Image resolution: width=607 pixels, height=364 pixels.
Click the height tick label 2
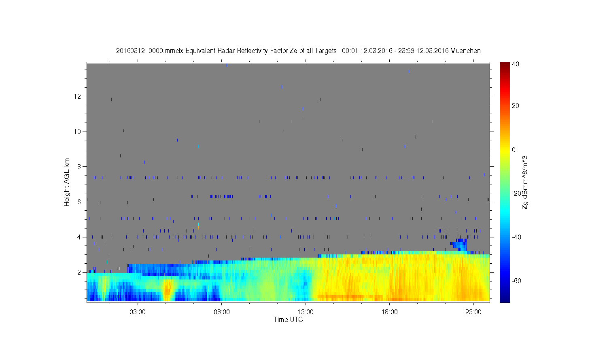click(79, 272)
